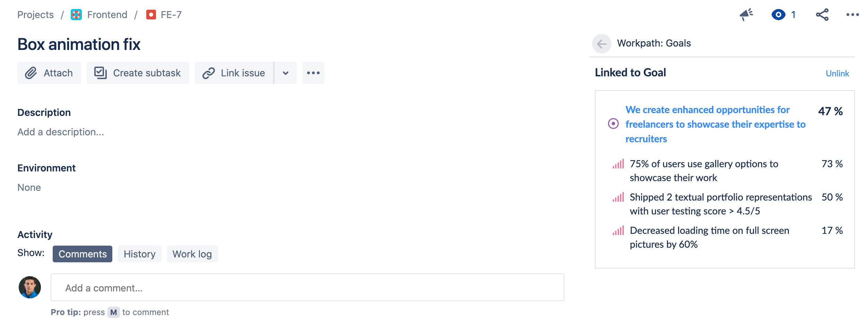This screenshot has width=868, height=331.
Task: Open the share issue icon
Action: (x=822, y=15)
